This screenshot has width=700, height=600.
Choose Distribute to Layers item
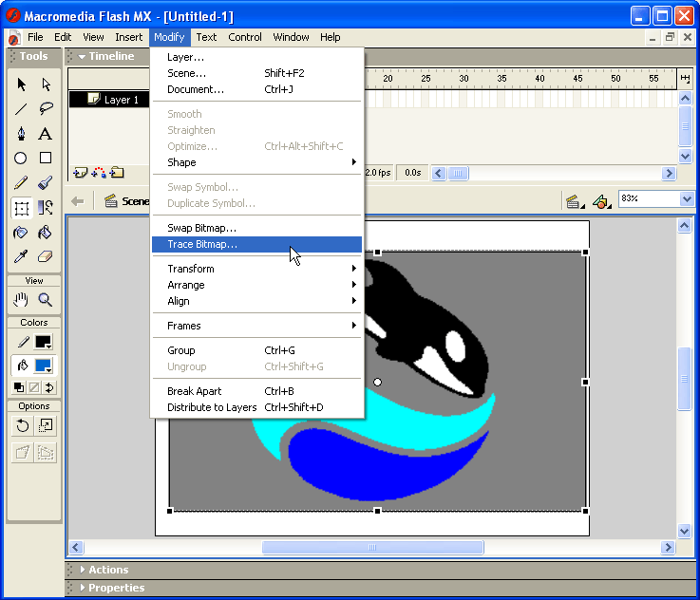point(256,407)
